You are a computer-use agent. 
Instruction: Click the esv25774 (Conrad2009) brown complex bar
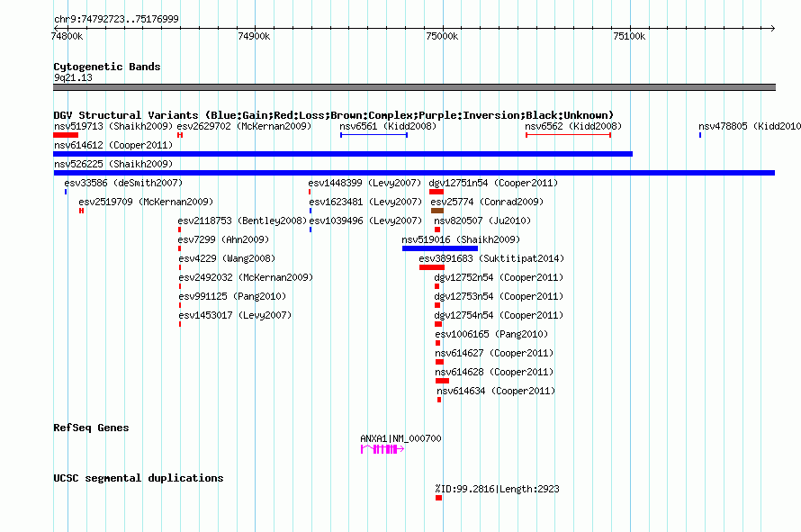click(x=437, y=211)
